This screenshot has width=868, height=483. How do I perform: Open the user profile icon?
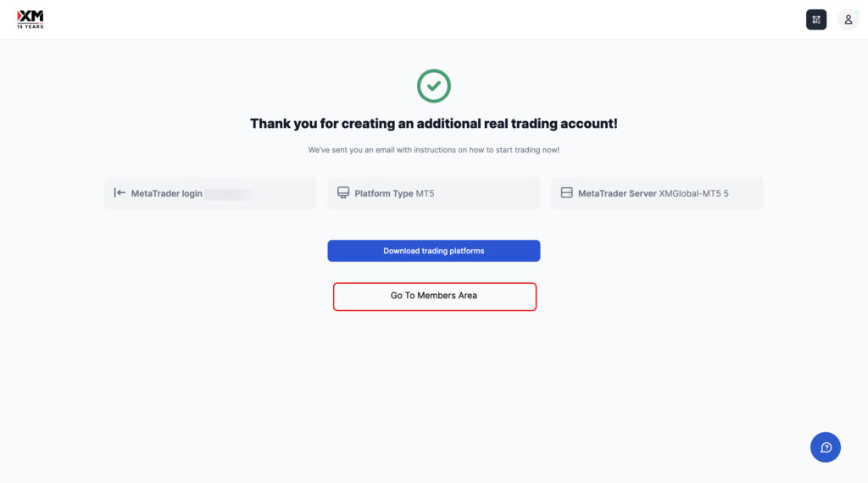(x=848, y=19)
